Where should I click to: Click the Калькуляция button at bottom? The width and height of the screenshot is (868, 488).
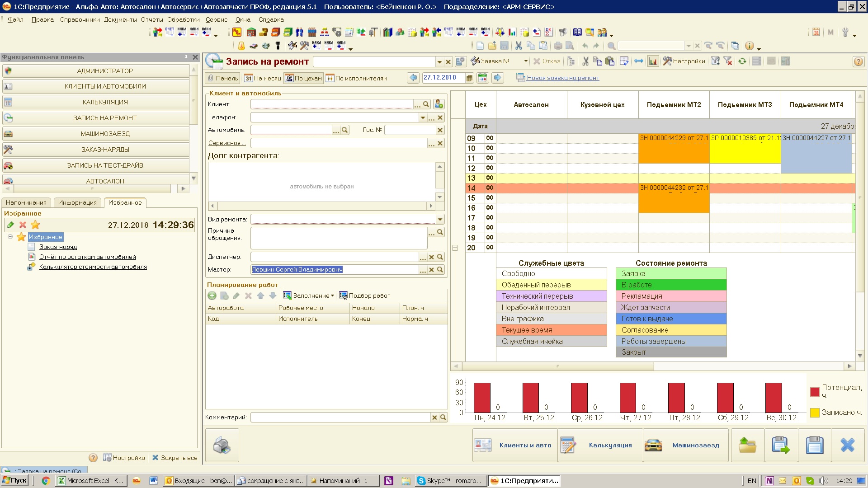click(x=600, y=445)
